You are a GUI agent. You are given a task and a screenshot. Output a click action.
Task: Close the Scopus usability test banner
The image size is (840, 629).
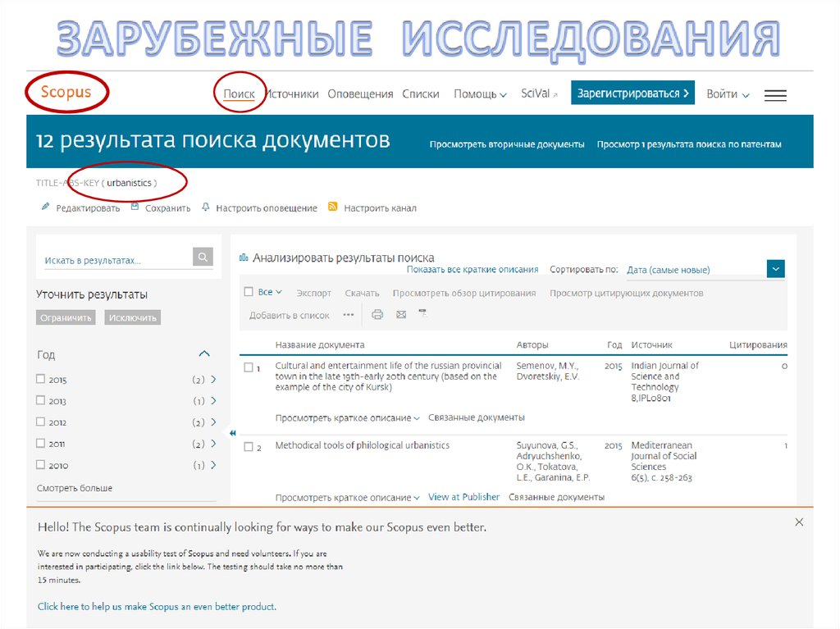click(x=799, y=522)
